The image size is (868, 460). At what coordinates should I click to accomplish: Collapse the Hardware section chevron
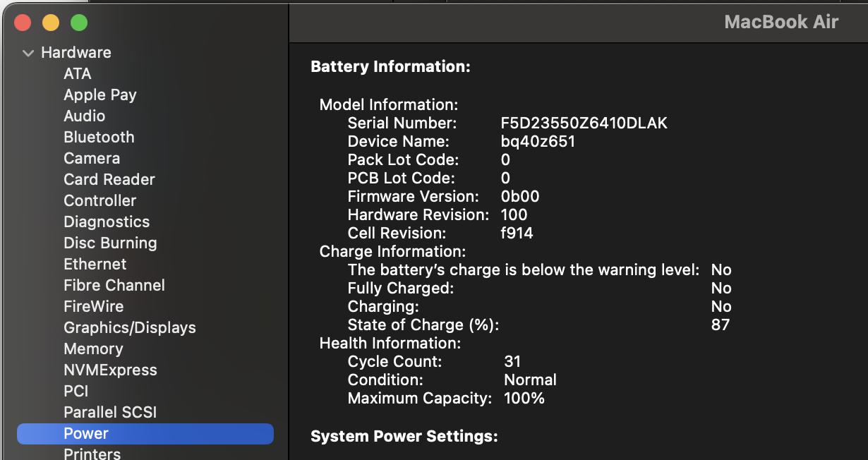tap(28, 53)
